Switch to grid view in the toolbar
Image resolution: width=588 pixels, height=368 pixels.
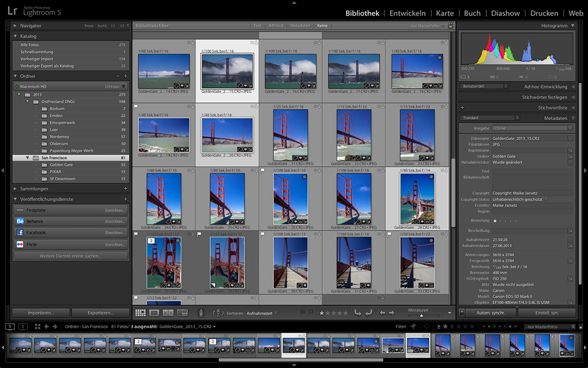click(x=140, y=313)
